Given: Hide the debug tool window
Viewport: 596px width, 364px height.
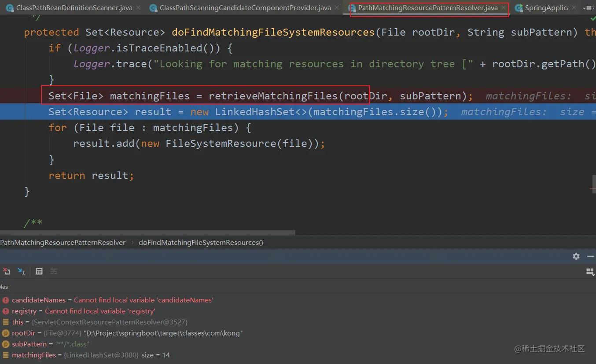Looking at the screenshot, I should point(591,256).
